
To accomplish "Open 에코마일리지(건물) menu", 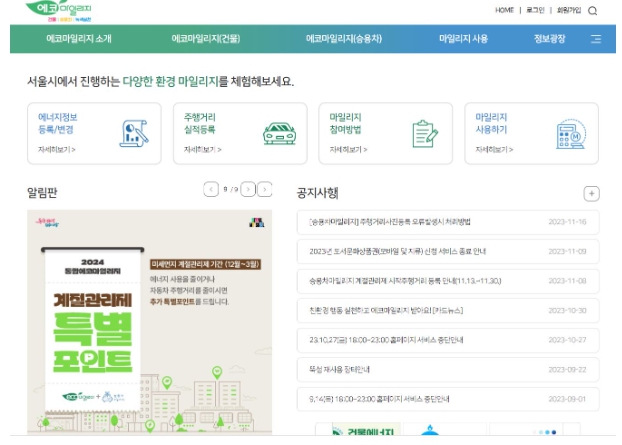I will pos(205,39).
